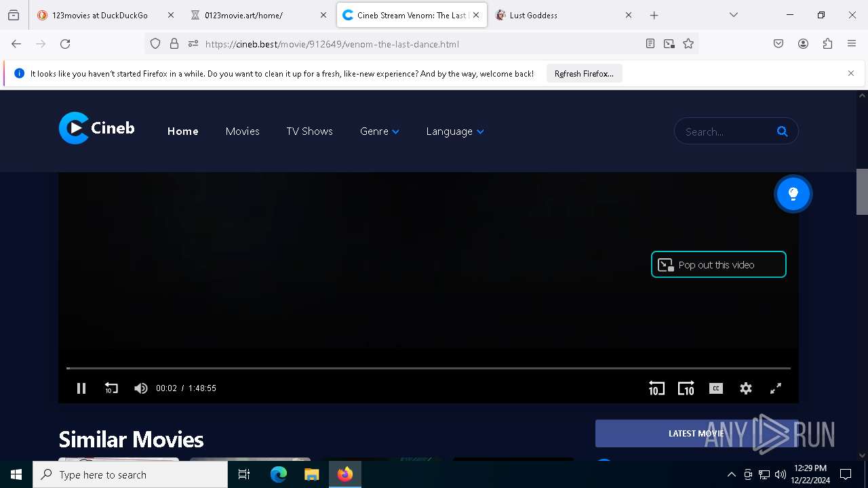Image resolution: width=868 pixels, height=488 pixels.
Task: Close the Lust Goddess tab
Action: point(628,15)
